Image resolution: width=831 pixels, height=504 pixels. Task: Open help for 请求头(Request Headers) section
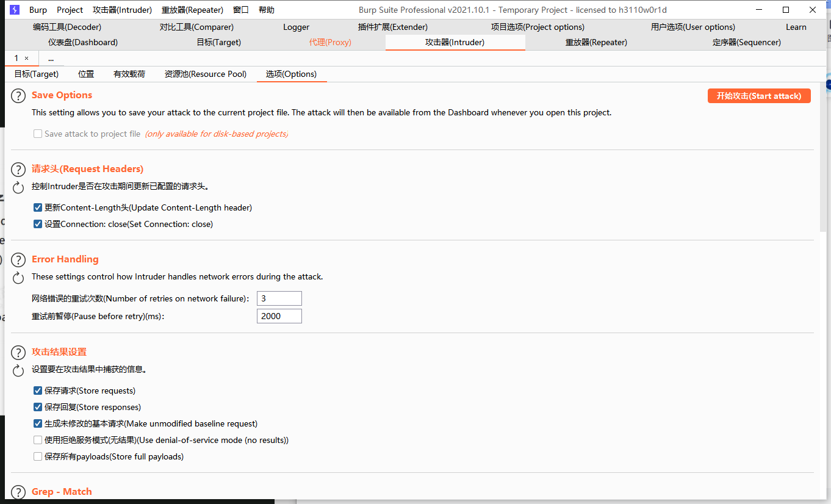pyautogui.click(x=18, y=169)
